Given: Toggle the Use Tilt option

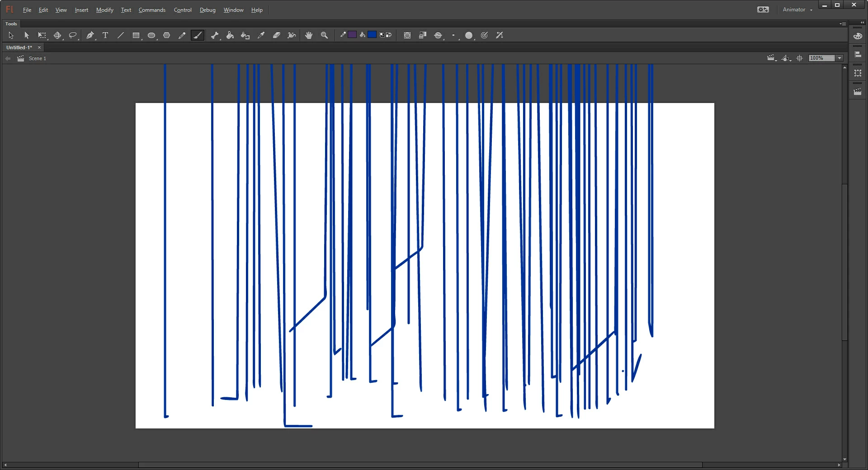Looking at the screenshot, I should (500, 35).
